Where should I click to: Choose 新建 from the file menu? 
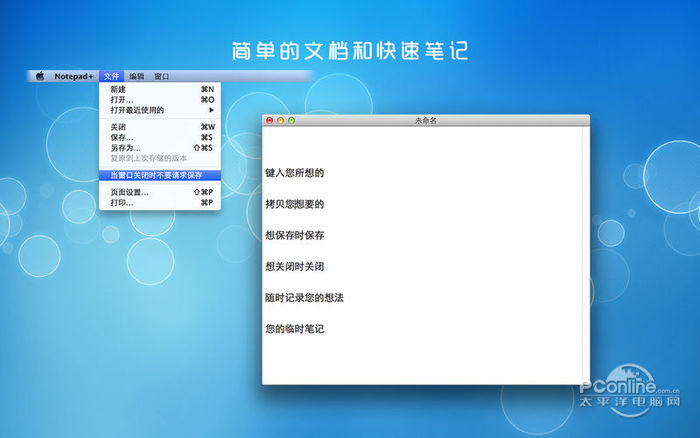pyautogui.click(x=160, y=89)
